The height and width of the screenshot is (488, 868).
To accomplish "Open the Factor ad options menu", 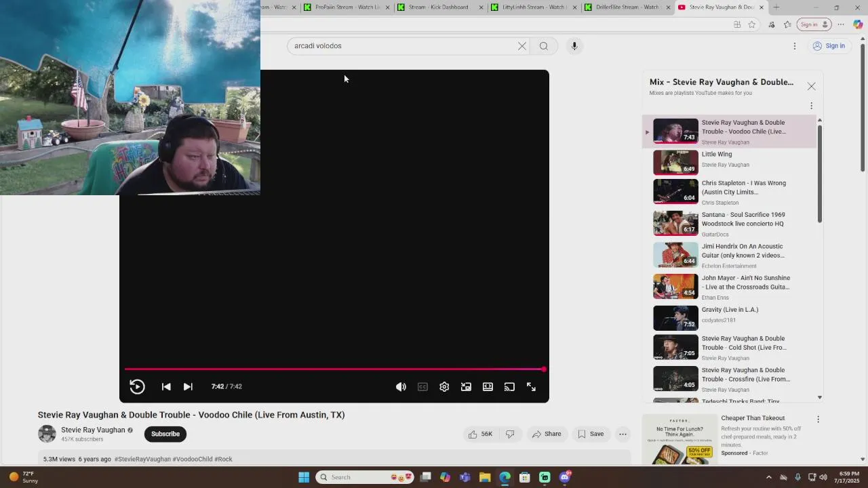I will pos(818,420).
